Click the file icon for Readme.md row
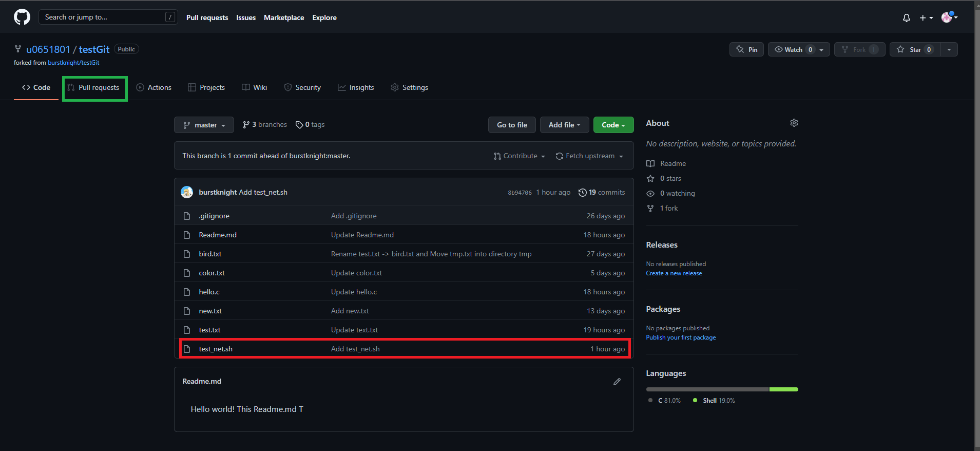The image size is (980, 451). (x=187, y=235)
